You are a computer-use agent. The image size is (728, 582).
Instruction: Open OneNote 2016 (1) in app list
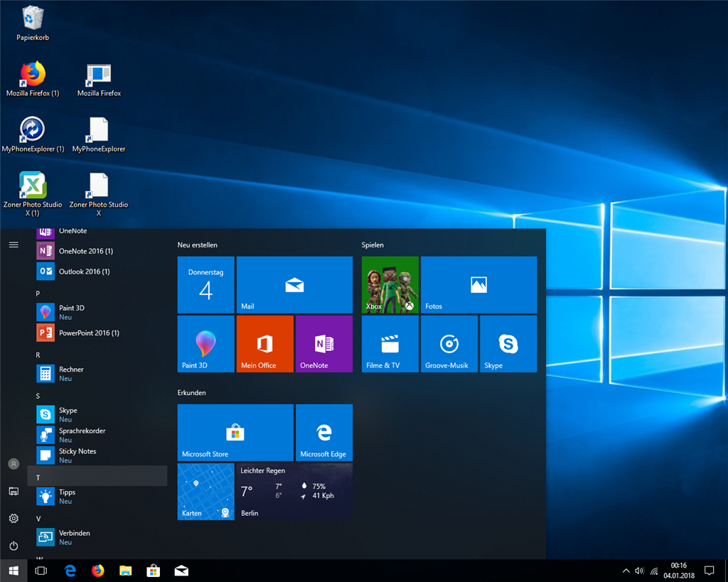pyautogui.click(x=97, y=251)
